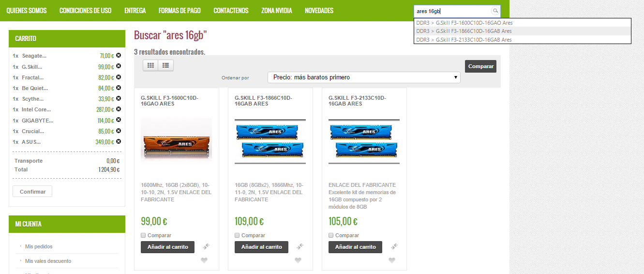
Task: Check Comparar for 105,00 € memory
Action: coord(331,235)
